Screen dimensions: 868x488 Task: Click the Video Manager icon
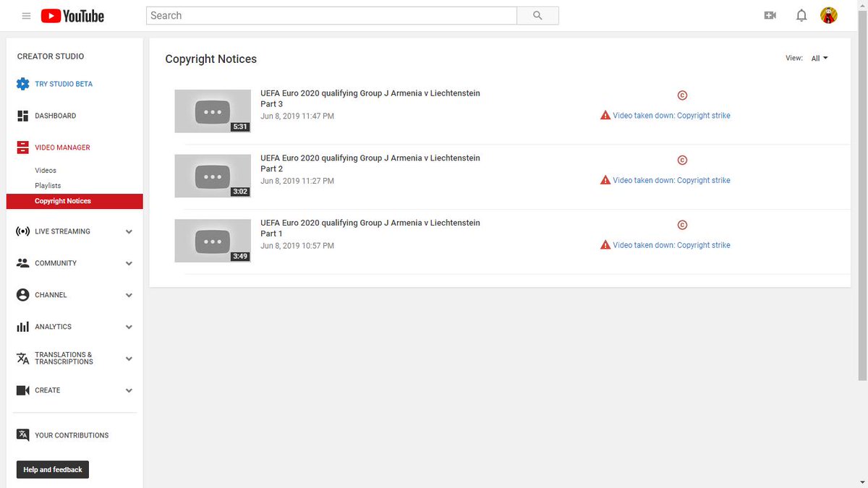click(x=22, y=147)
